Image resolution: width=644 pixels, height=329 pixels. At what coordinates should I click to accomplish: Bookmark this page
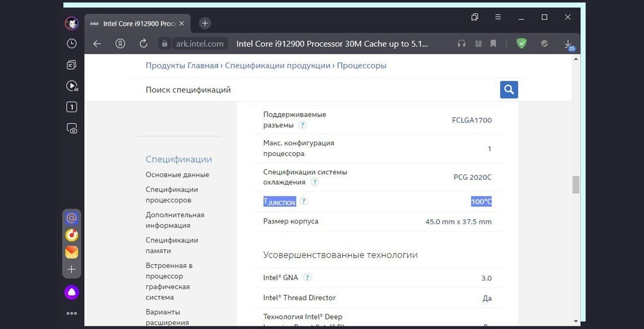pos(493,44)
